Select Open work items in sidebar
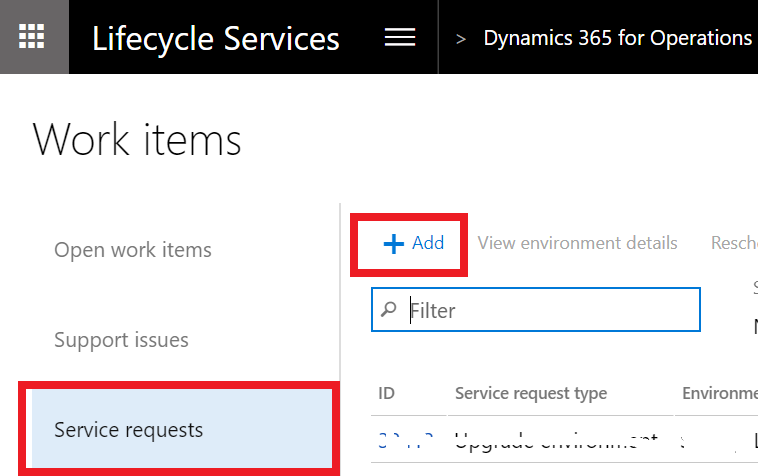 pos(133,249)
